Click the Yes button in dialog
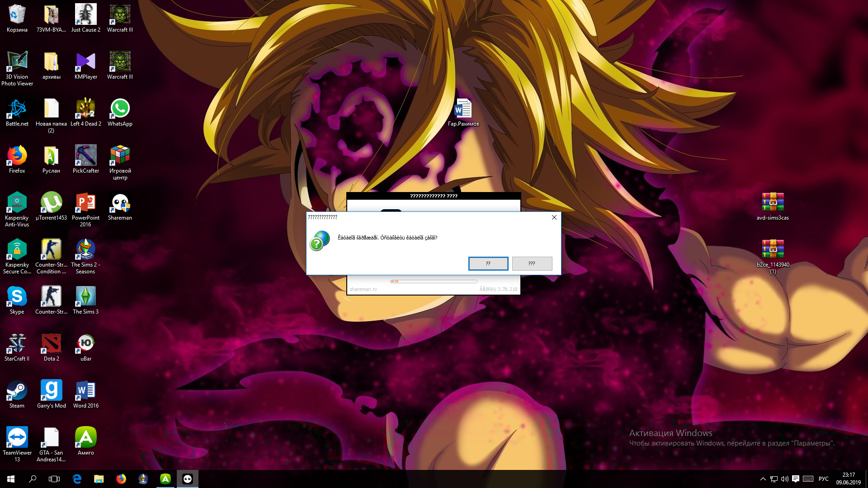Image resolution: width=868 pixels, height=488 pixels. point(488,263)
